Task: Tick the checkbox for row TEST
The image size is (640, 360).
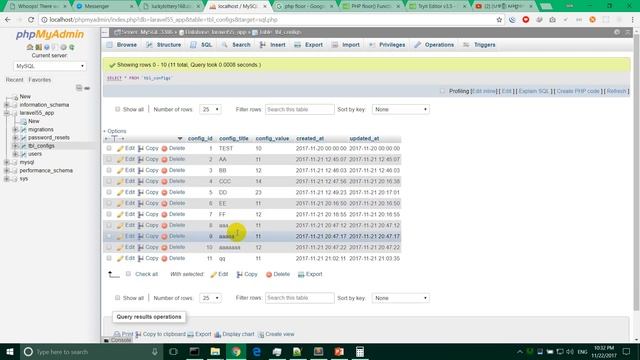Action: tap(109, 148)
